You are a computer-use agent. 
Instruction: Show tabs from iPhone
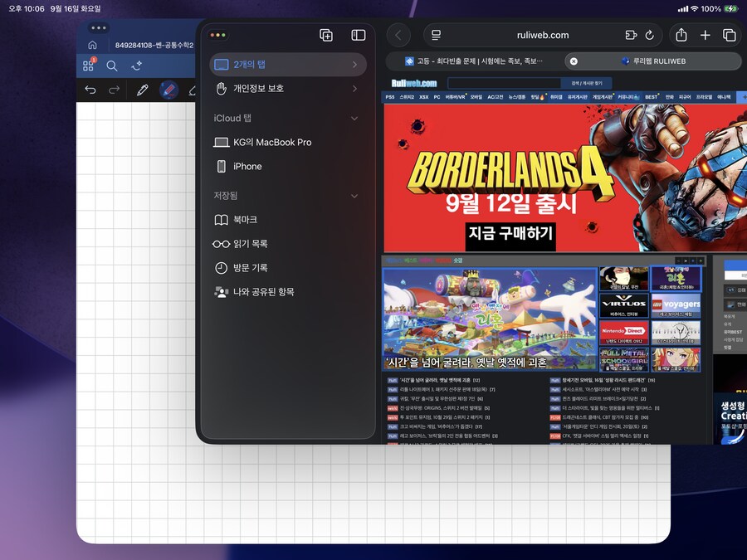[x=287, y=166]
